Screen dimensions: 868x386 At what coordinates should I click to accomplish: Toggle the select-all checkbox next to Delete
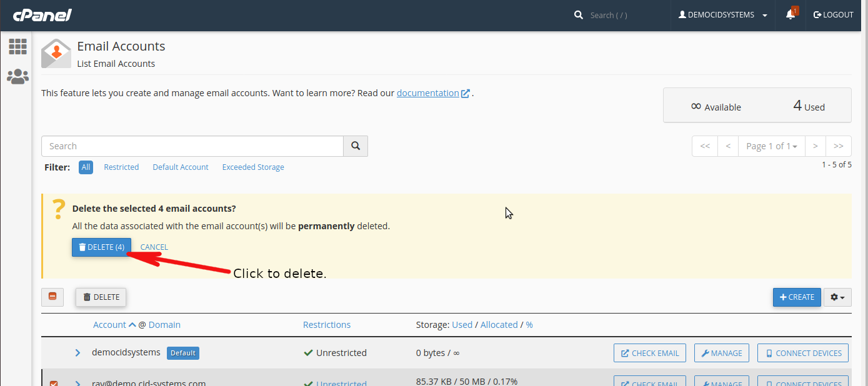52,297
